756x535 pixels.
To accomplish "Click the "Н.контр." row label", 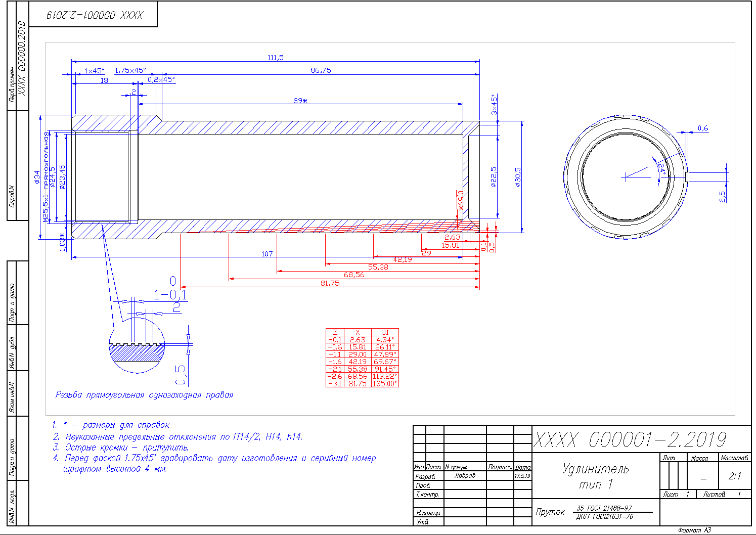I will 428,513.
